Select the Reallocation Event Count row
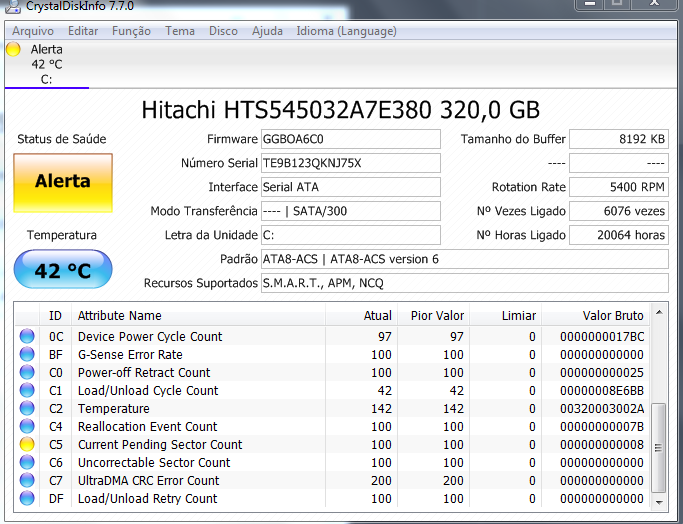This screenshot has height=524, width=683. point(332,426)
